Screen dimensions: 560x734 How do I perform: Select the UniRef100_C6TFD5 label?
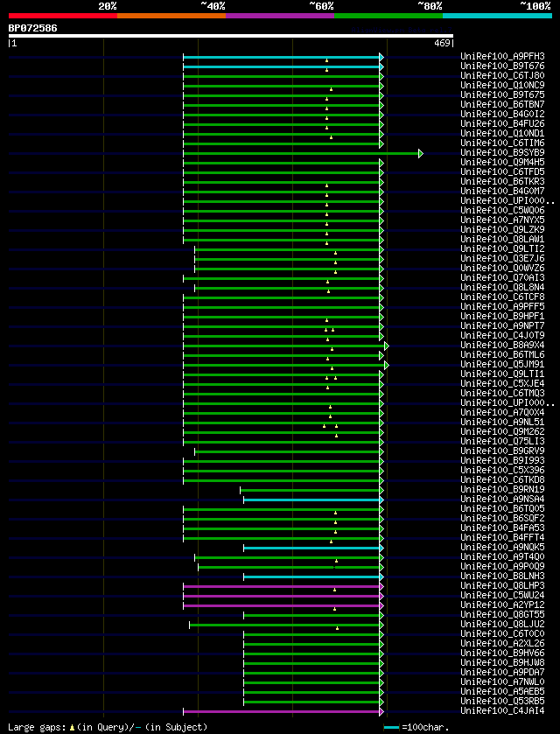point(502,171)
